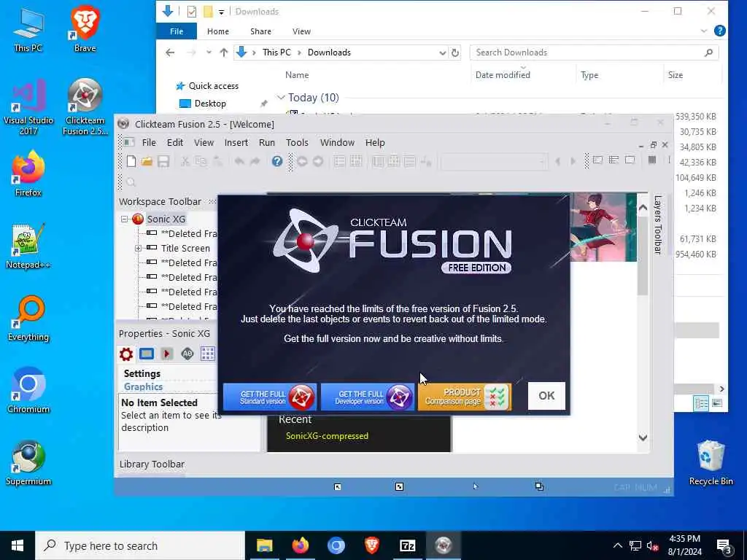Viewport: 747px width, 560px height.
Task: Open Brave browser desktop shortcut
Action: 85,29
